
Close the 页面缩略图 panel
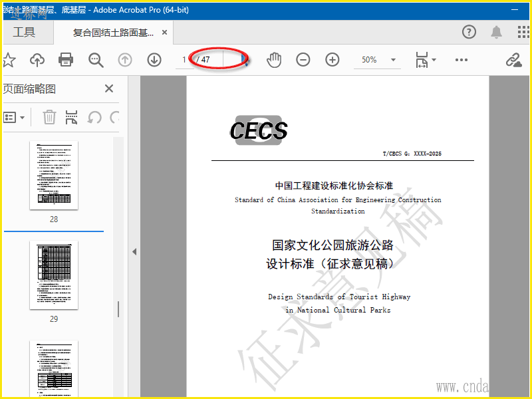point(109,89)
